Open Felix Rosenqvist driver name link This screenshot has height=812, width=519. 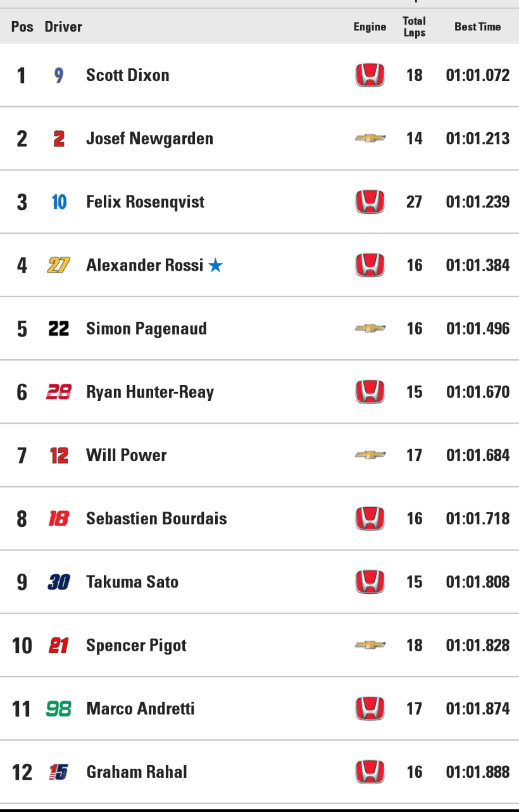pos(145,202)
